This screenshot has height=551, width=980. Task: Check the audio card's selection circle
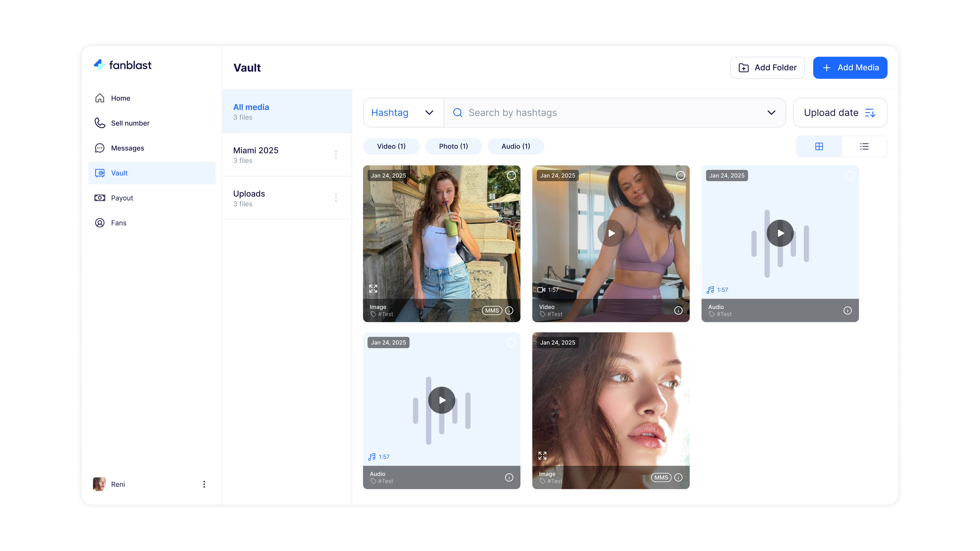tap(850, 175)
